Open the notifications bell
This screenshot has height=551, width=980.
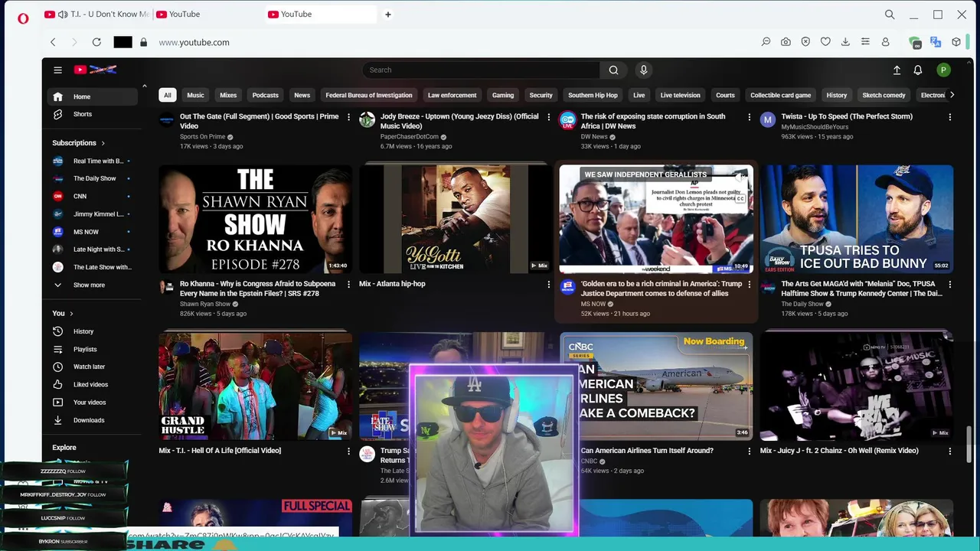pos(917,70)
